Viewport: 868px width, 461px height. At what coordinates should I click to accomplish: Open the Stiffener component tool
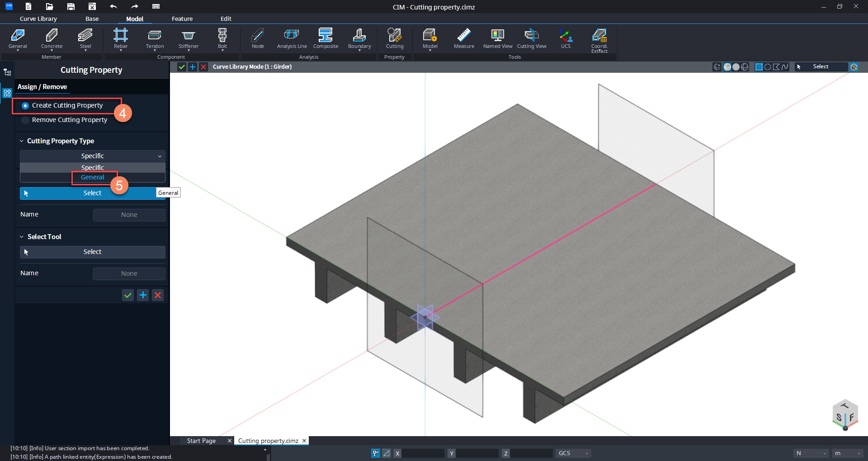coord(189,39)
